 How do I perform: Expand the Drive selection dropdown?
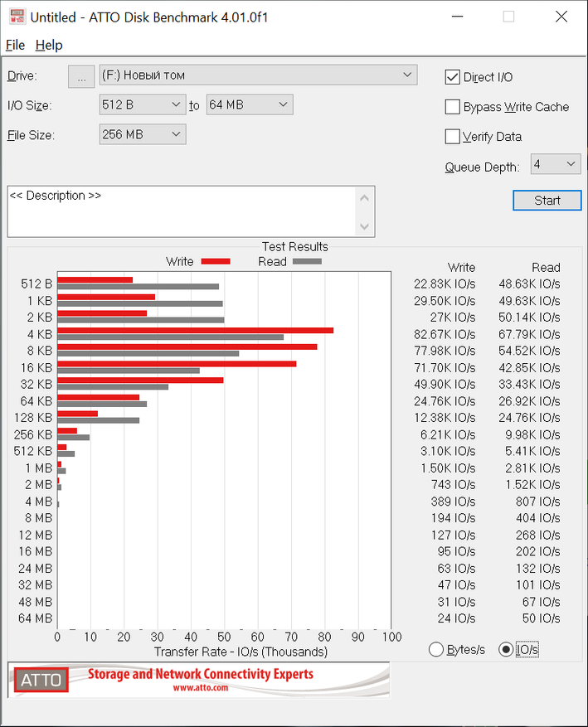(258, 75)
